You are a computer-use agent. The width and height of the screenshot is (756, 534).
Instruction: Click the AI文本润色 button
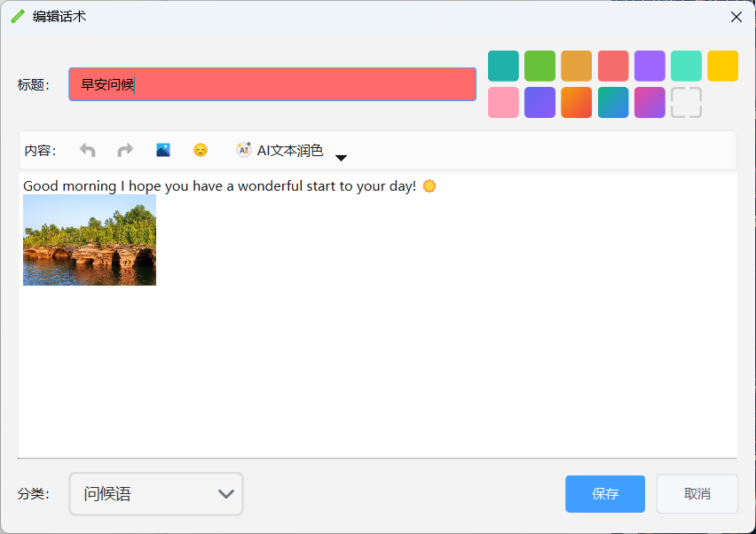point(280,151)
